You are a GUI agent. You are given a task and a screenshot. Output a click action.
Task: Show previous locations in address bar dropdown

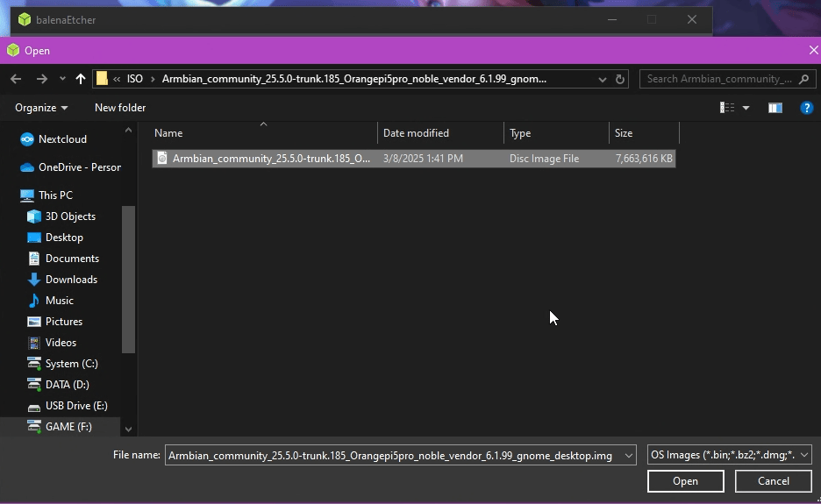coord(602,79)
